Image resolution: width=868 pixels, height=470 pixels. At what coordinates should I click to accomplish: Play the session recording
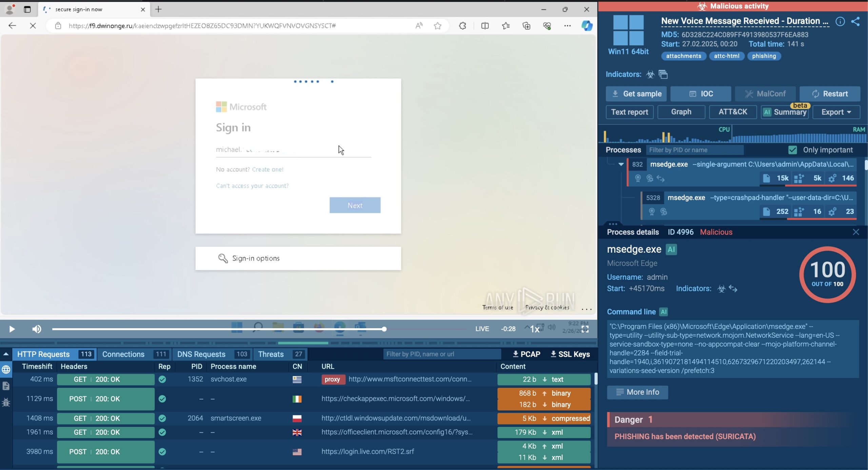point(12,329)
